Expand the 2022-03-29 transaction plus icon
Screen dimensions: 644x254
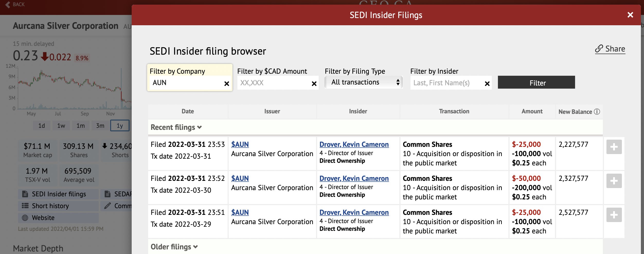point(614,215)
